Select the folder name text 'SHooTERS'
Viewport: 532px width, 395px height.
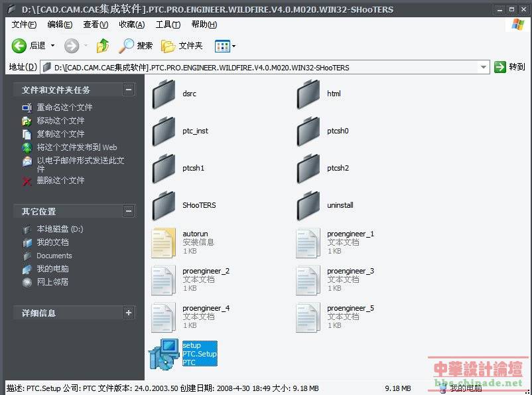point(199,205)
